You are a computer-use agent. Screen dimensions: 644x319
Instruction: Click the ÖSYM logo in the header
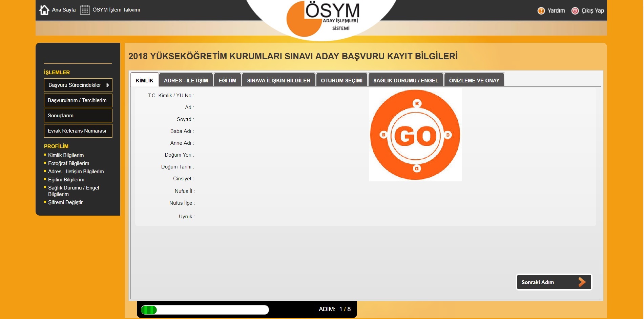[x=323, y=19]
